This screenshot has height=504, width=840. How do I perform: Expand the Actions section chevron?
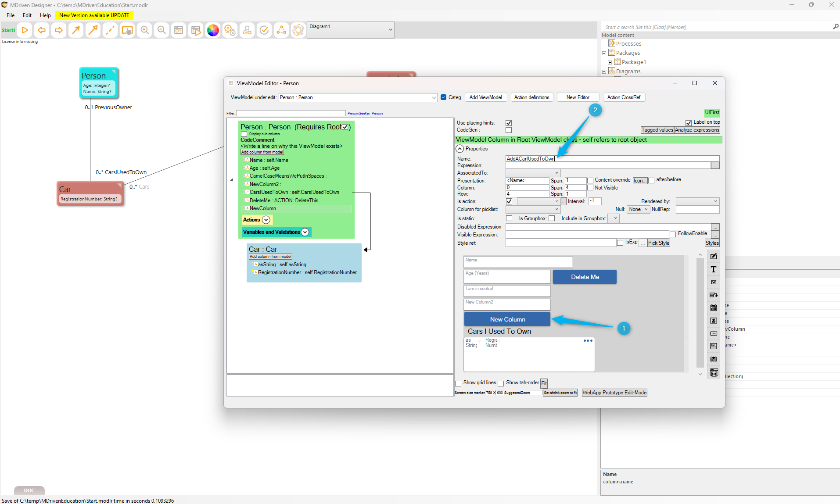coord(266,220)
